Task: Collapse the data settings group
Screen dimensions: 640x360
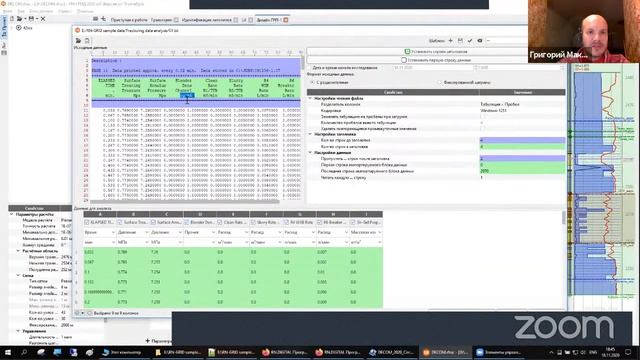Action: pyautogui.click(x=310, y=153)
